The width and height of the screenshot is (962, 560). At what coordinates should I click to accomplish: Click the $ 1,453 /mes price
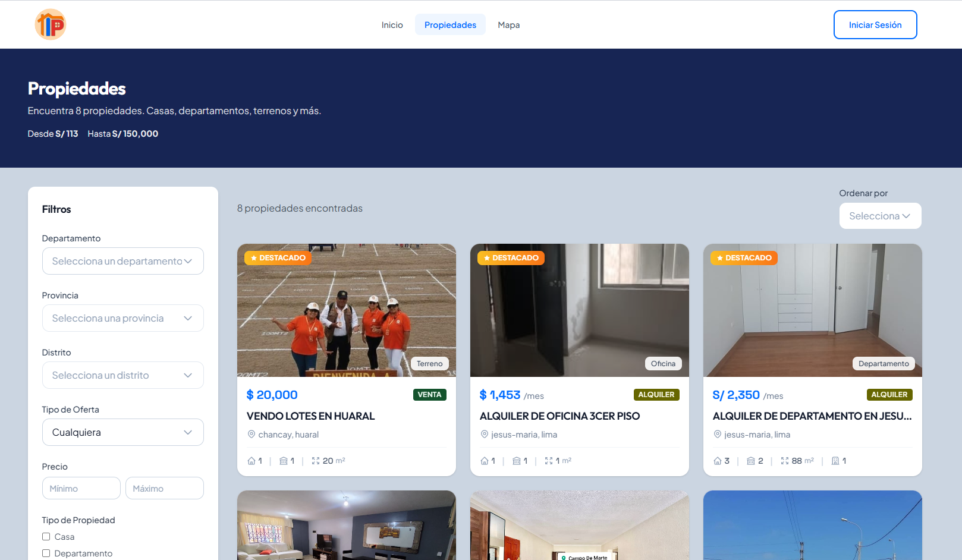(512, 395)
